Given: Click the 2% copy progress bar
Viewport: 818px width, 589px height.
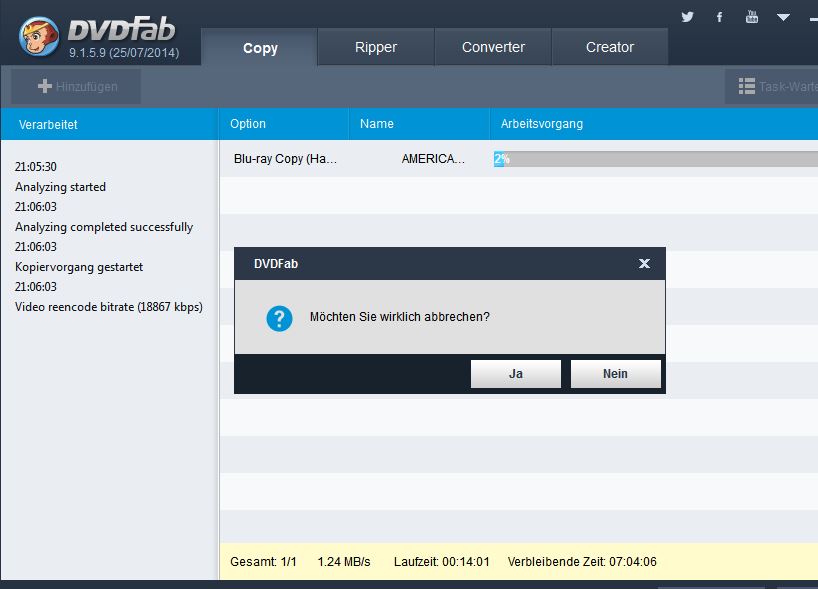Looking at the screenshot, I should point(655,159).
